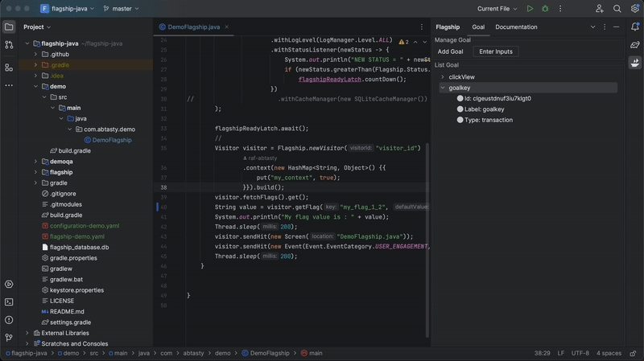The height and width of the screenshot is (361, 644).
Task: Click the Code With Me user icon
Action: [600, 9]
